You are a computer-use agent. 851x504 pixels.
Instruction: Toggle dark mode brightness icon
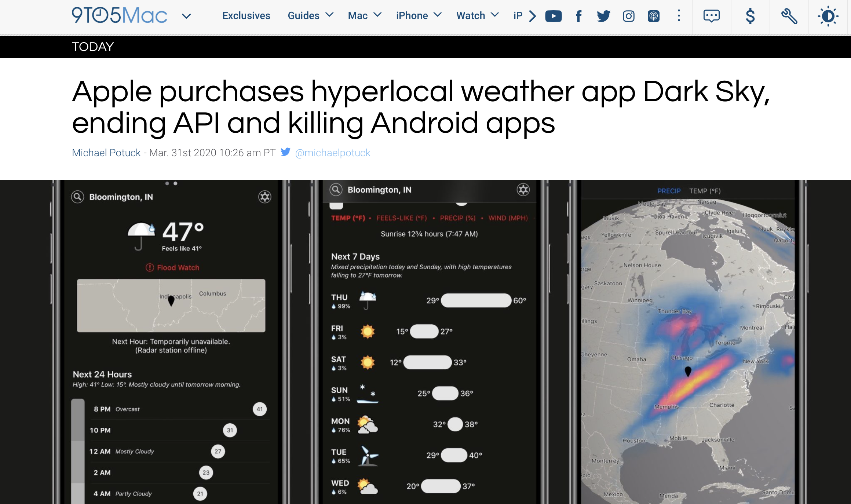coord(828,16)
